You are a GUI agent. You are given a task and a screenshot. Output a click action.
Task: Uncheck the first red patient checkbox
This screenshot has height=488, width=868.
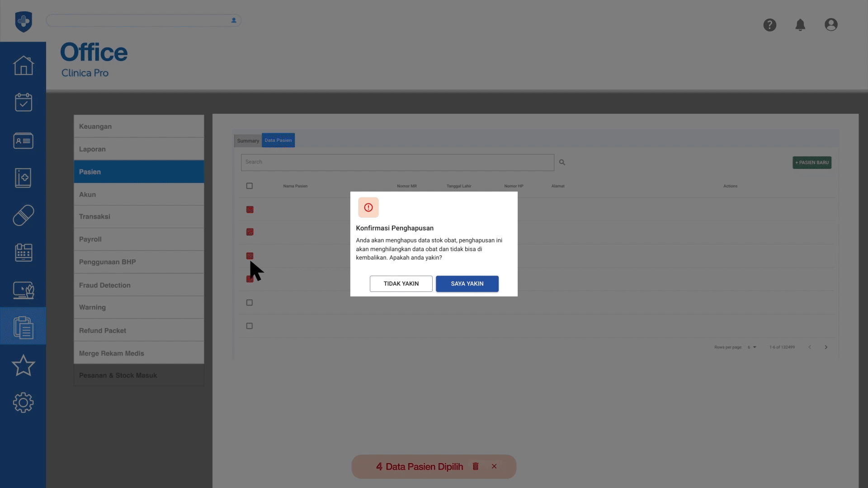point(250,209)
